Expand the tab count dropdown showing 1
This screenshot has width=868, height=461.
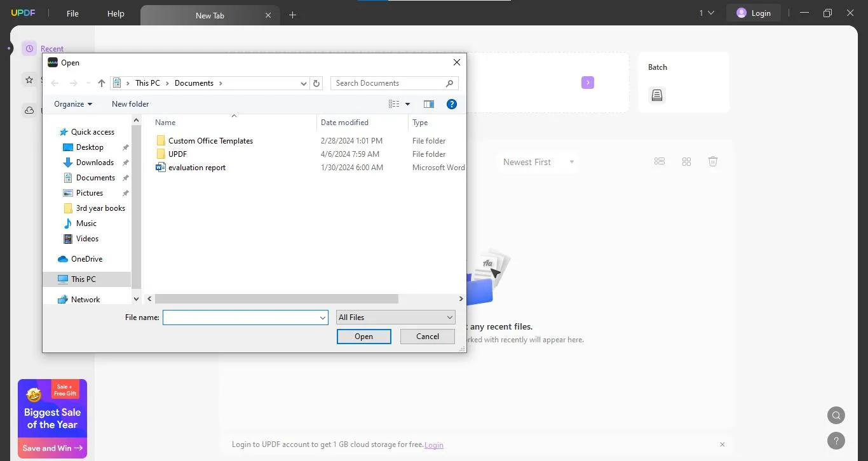coord(707,13)
